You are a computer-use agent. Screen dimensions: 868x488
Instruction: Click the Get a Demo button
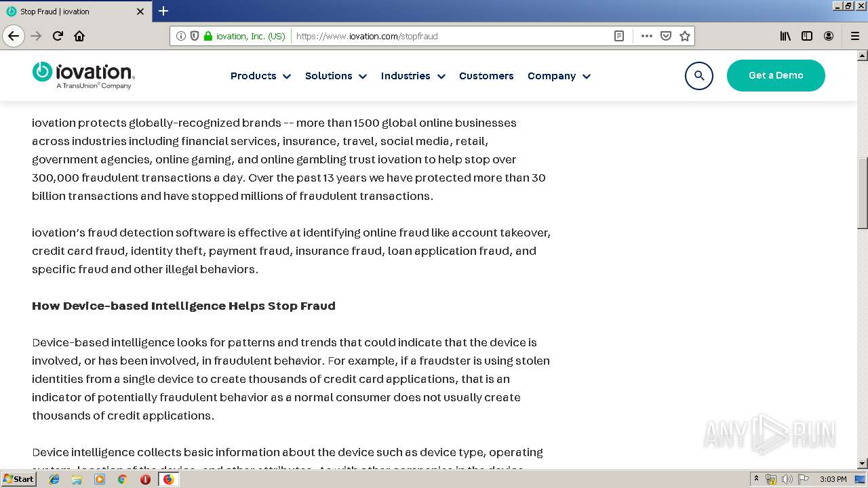click(776, 75)
